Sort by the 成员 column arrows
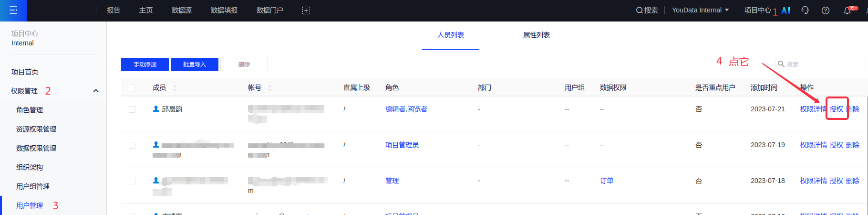This screenshot has height=215, width=868. click(175, 88)
